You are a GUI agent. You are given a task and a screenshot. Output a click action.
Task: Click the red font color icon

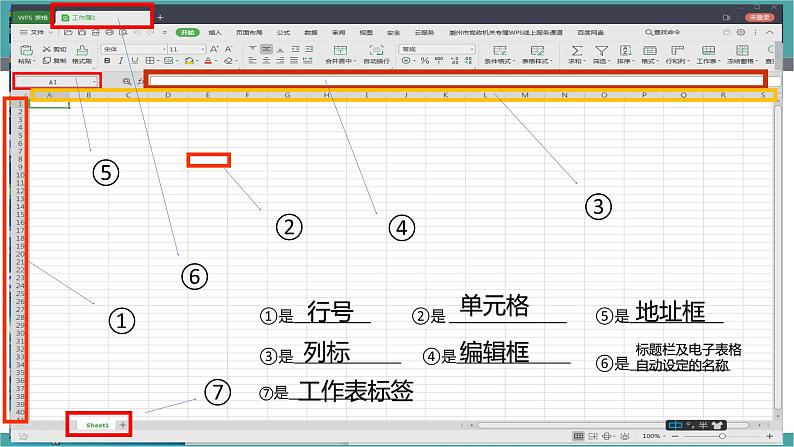coord(208,61)
